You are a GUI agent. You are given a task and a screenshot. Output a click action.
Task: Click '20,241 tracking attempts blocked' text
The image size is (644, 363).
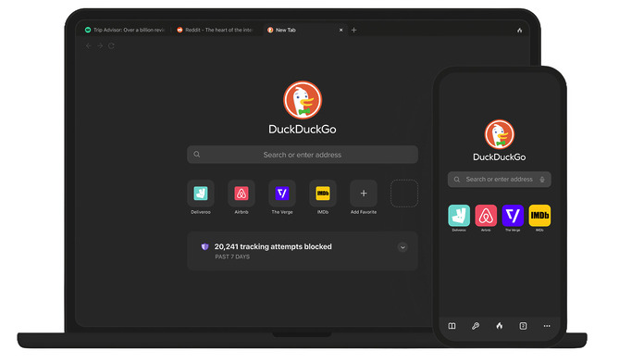(x=273, y=246)
